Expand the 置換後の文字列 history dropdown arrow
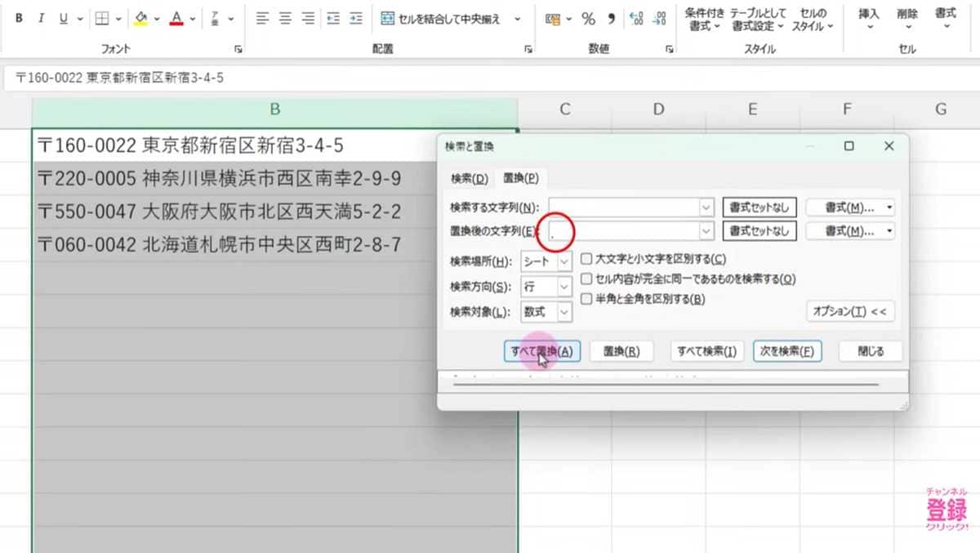This screenshot has width=980, height=553. coord(705,231)
